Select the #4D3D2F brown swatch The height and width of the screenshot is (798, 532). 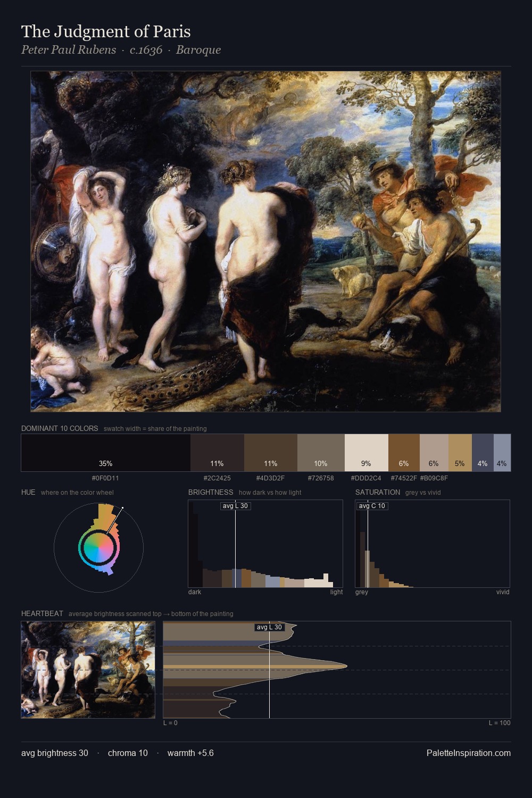pyautogui.click(x=271, y=453)
